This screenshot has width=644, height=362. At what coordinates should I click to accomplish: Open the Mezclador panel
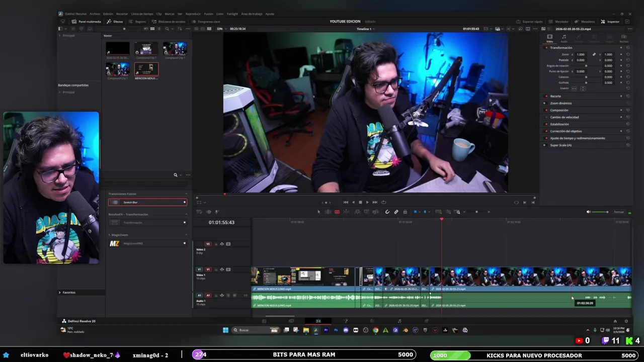559,22
